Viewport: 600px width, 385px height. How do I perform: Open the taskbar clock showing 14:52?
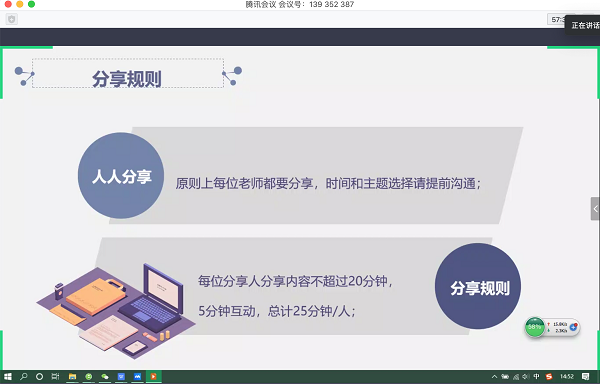pyautogui.click(x=567, y=377)
